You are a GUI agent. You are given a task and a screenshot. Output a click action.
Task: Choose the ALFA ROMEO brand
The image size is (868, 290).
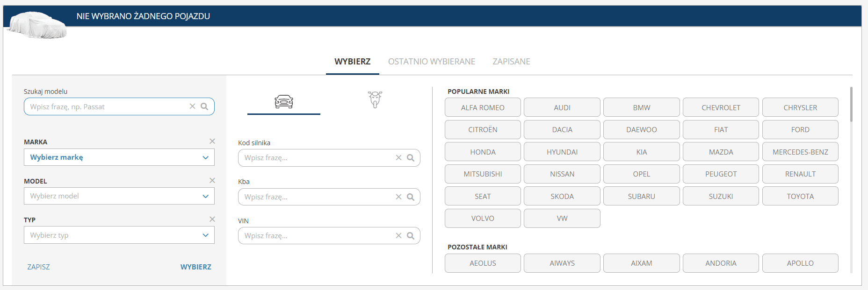point(483,107)
